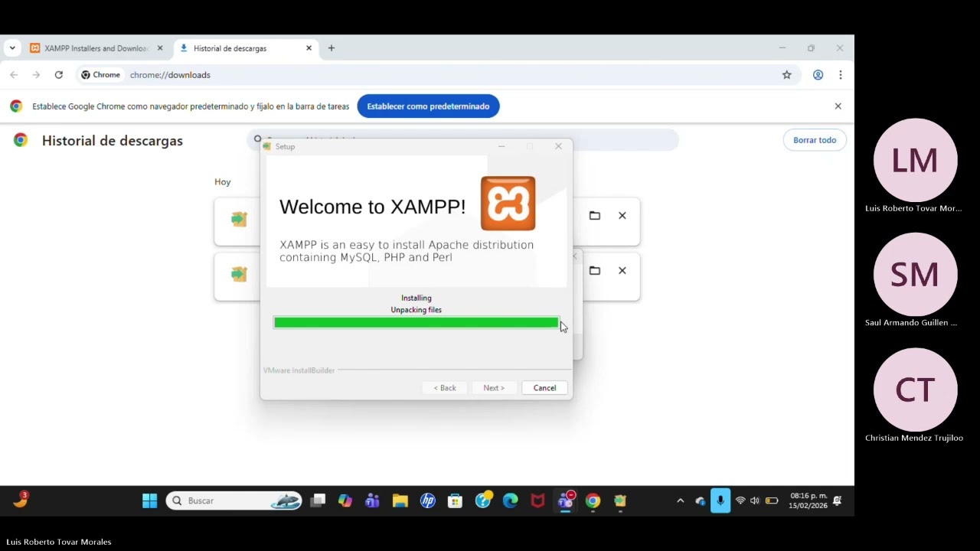Screen dimensions: 980x551
Task: Click the first download's installer file icon
Action: click(239, 219)
